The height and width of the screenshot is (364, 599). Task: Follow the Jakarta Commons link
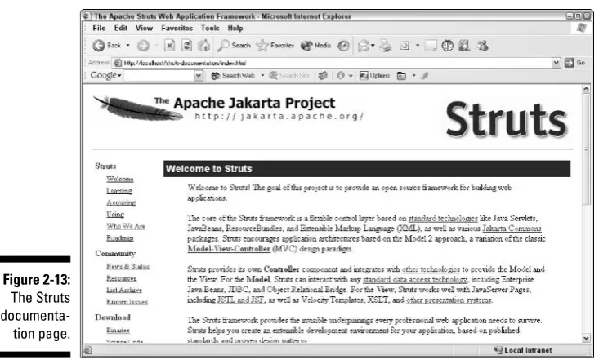[x=512, y=229]
